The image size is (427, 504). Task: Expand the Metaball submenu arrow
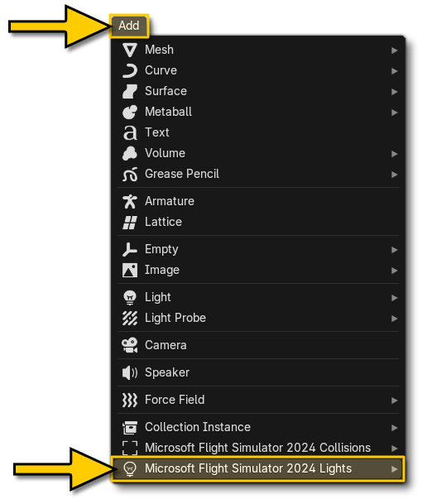(394, 113)
